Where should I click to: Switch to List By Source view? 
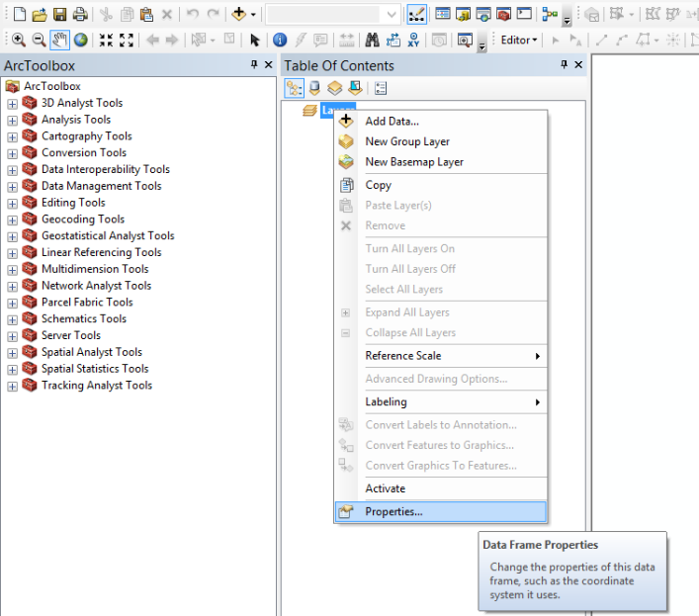[314, 88]
